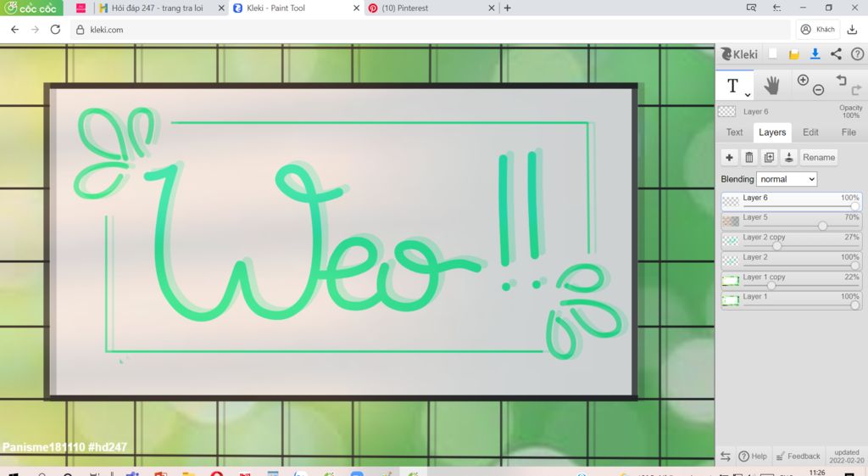The height and width of the screenshot is (476, 868).
Task: Switch to the Layers tab
Action: pyautogui.click(x=772, y=132)
